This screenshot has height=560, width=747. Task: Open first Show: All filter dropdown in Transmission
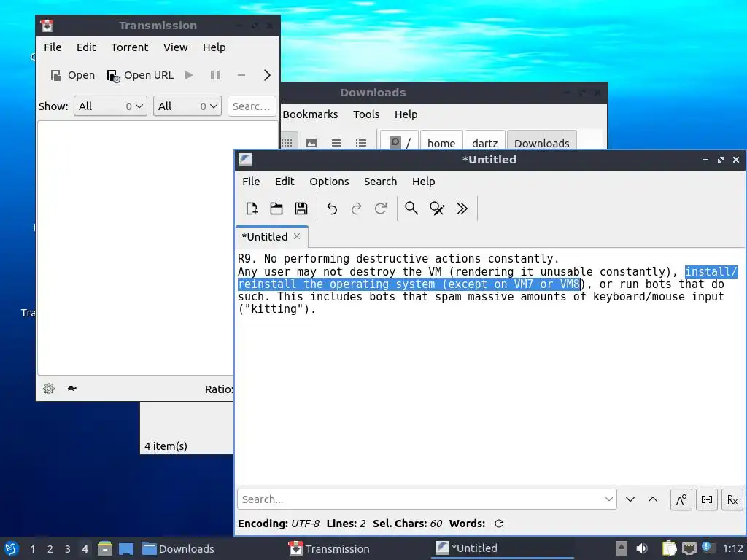(x=110, y=106)
